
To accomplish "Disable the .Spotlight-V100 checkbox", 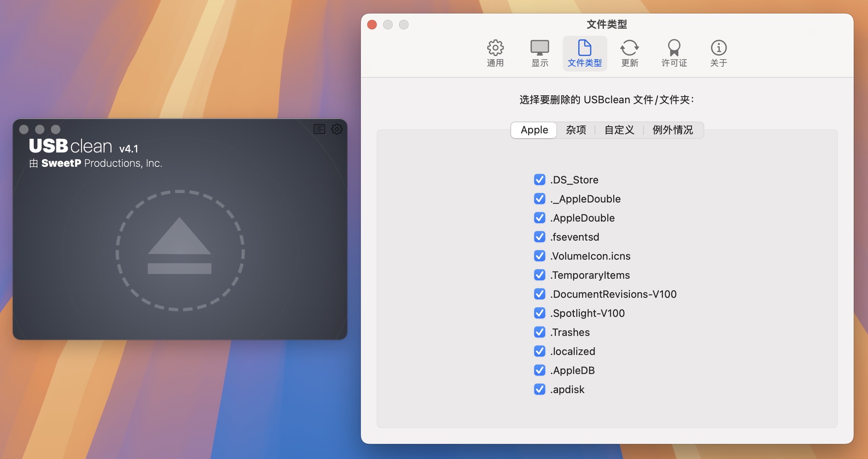I will (539, 313).
